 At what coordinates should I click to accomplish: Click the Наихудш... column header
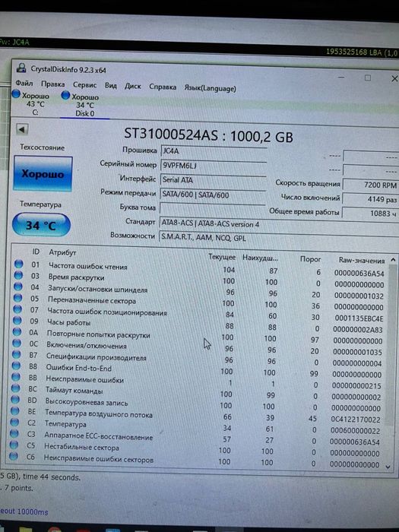tap(260, 258)
